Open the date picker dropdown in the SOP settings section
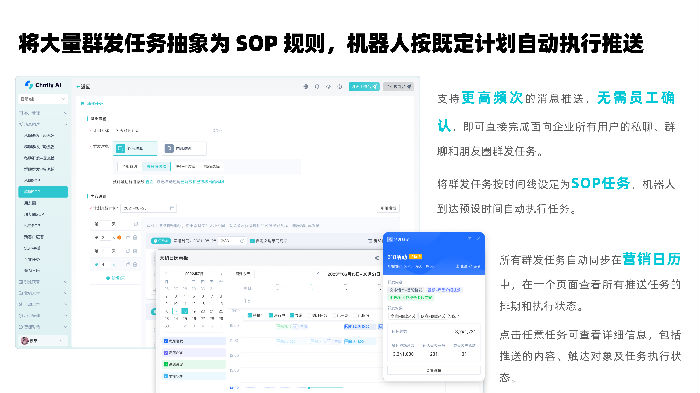Screen dimensions: 700x393 149,208
